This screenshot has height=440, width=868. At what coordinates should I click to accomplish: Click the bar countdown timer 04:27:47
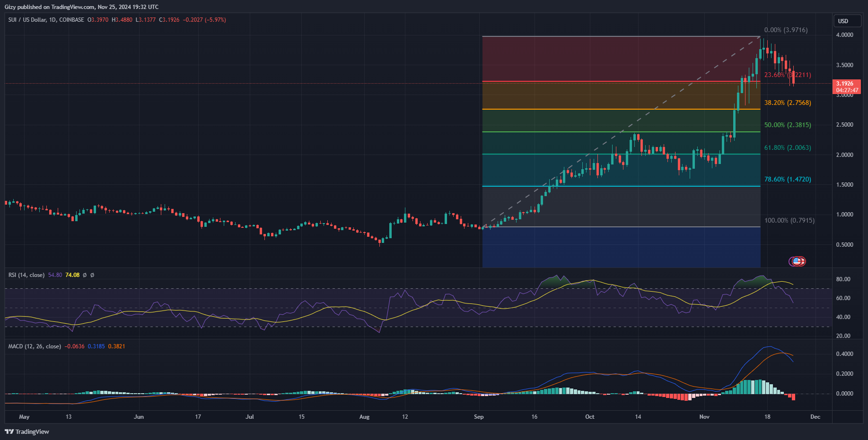coord(847,90)
